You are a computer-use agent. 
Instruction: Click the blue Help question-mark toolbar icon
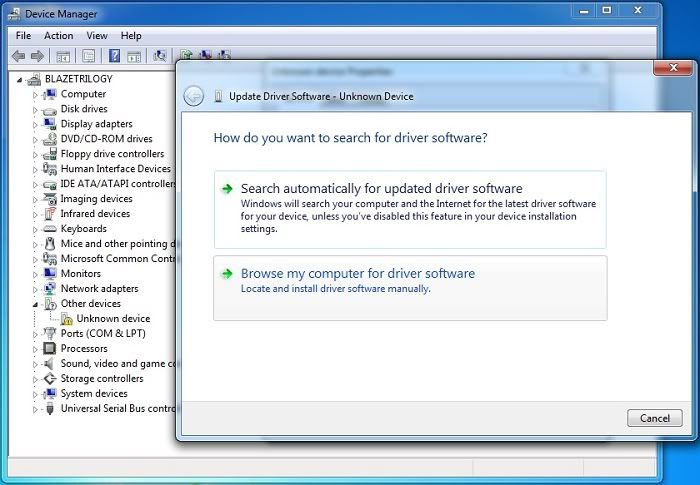114,56
